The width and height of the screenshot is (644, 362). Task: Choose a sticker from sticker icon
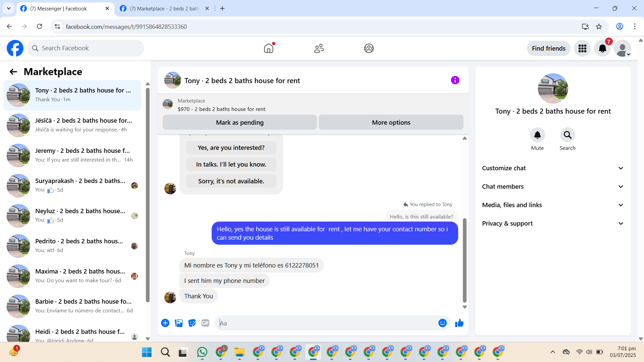(192, 323)
